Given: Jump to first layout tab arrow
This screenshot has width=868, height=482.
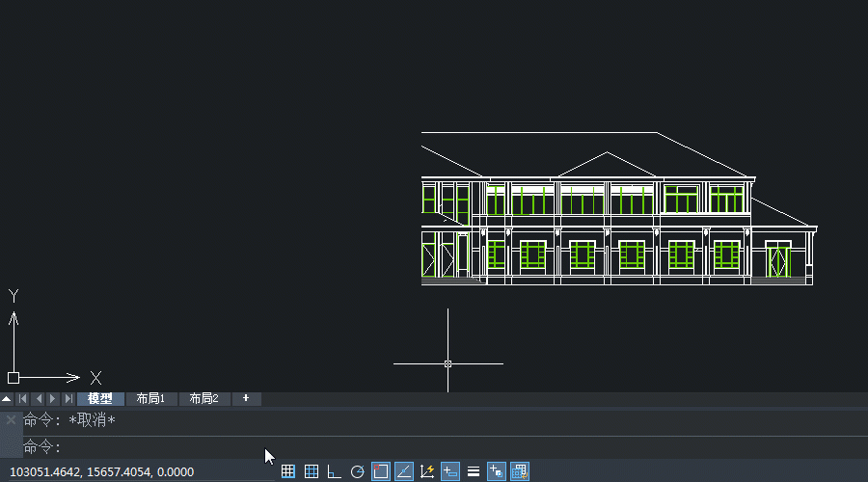Looking at the screenshot, I should [x=22, y=399].
